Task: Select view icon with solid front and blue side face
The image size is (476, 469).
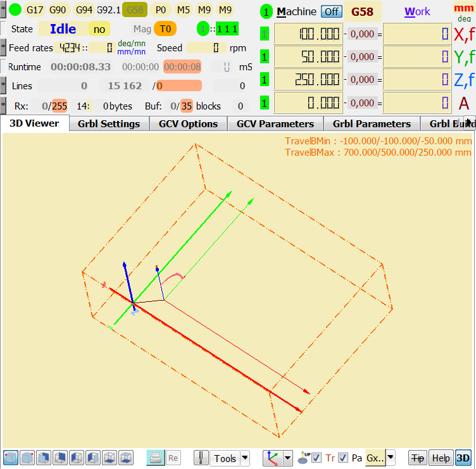Action: 44,458
